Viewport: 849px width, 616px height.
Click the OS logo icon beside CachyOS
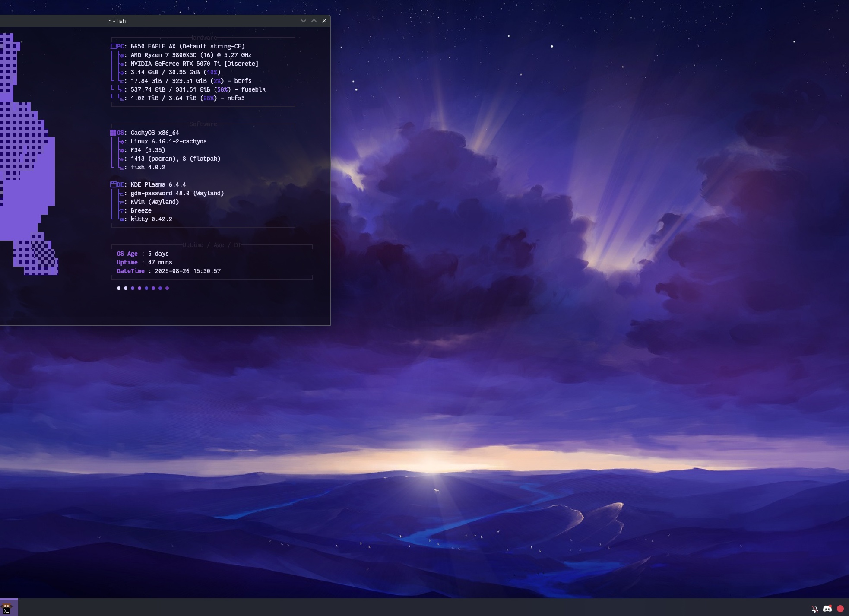[x=113, y=133]
